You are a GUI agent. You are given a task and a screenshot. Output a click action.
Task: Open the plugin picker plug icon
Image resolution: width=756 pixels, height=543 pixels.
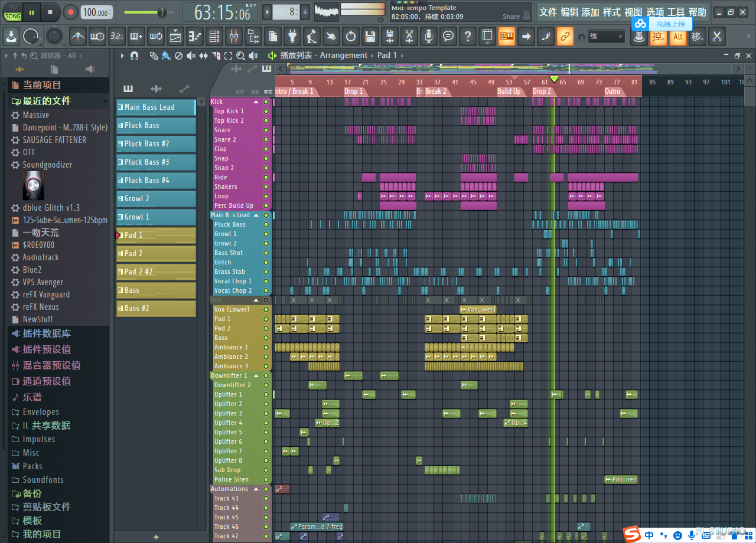[292, 37]
